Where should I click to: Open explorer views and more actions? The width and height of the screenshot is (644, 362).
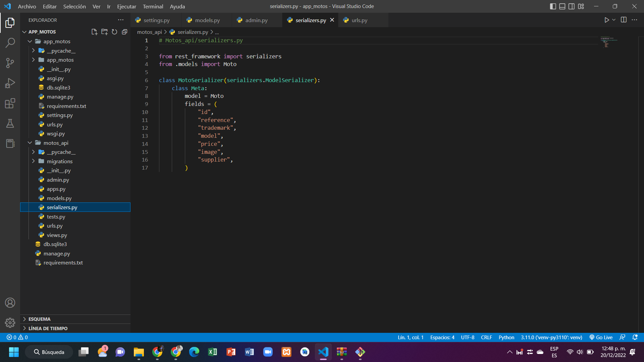pyautogui.click(x=121, y=20)
